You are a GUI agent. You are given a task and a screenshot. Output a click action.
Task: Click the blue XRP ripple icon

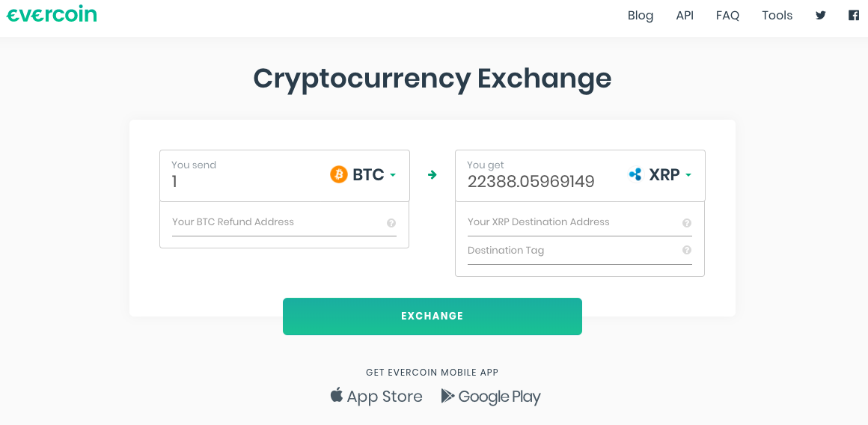pos(635,174)
